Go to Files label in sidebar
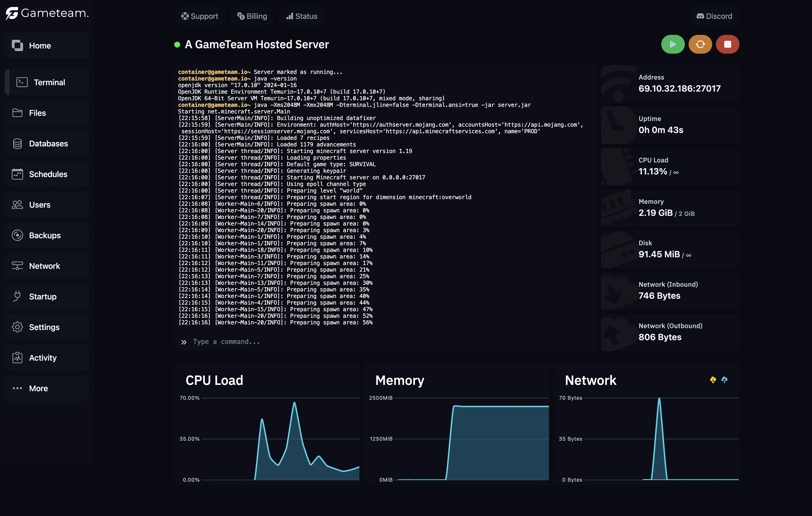Image resolution: width=812 pixels, height=516 pixels. [37, 113]
